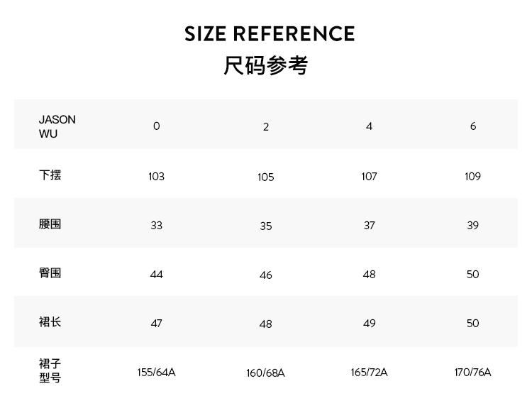Click the 103 hem value

[x=157, y=176]
